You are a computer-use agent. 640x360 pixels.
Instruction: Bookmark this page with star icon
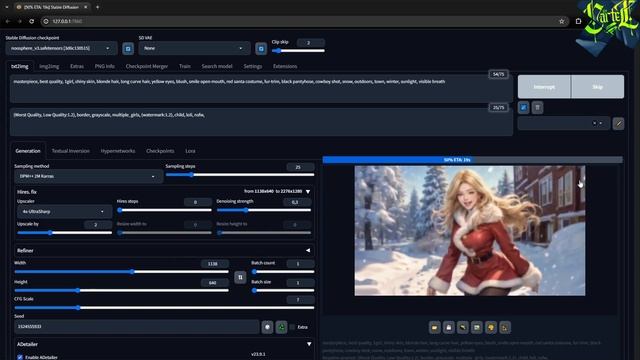point(562,21)
